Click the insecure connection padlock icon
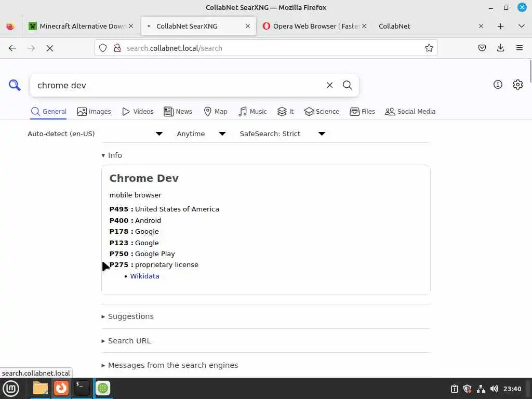This screenshot has width=532, height=399. click(x=117, y=48)
